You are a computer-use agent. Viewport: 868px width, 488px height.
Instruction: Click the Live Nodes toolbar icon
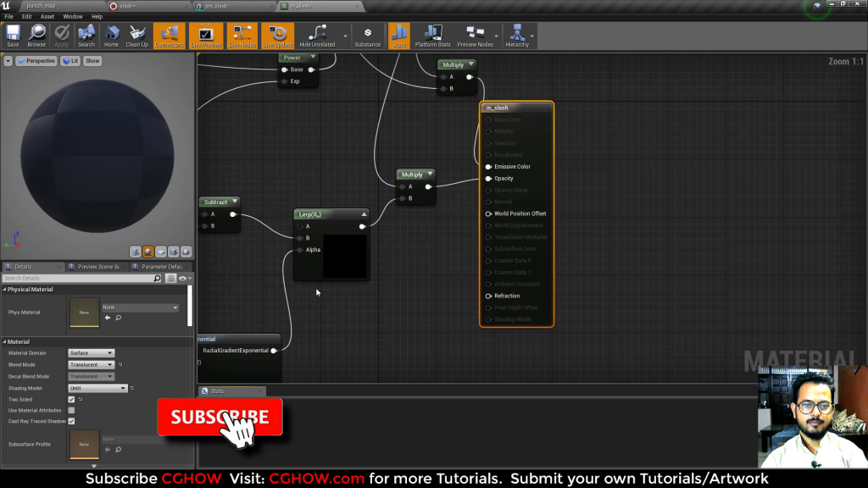[x=242, y=36]
